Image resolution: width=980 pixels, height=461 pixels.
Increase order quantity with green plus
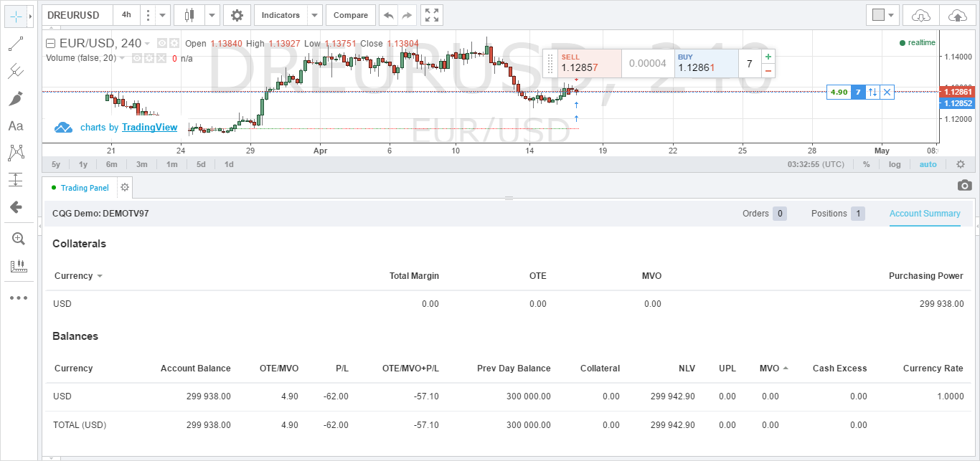768,56
